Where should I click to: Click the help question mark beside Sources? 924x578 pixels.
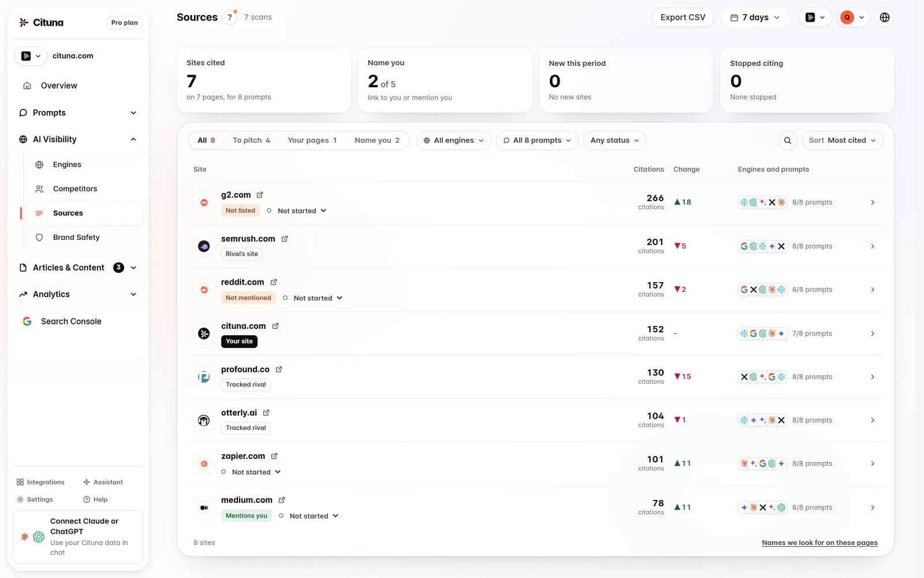230,17
